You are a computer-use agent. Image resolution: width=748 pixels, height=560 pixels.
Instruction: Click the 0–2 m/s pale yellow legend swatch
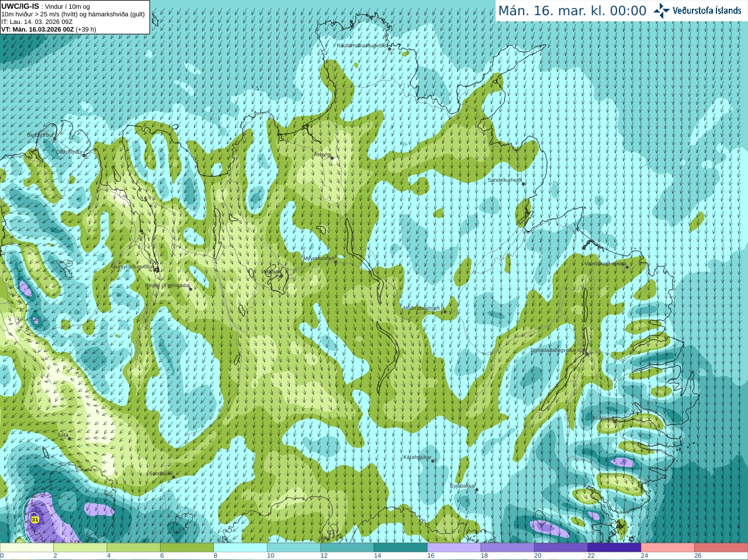tap(27, 548)
